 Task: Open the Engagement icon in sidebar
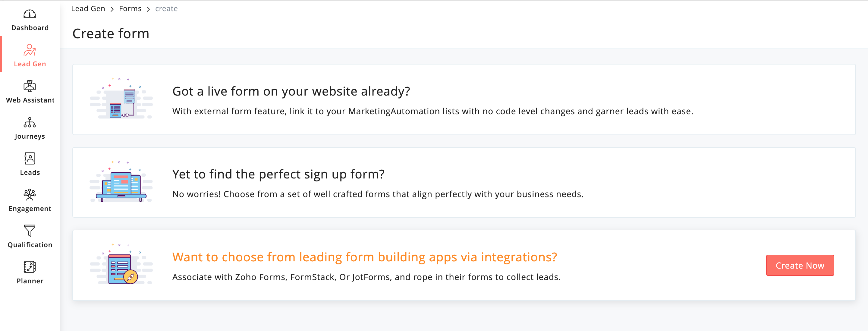pyautogui.click(x=30, y=194)
